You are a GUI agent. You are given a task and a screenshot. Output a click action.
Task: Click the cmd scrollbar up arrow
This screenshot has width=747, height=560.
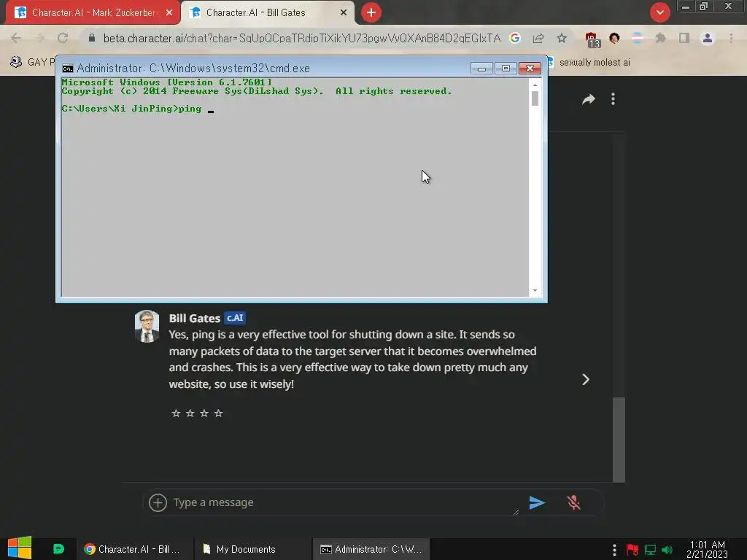coord(535,85)
